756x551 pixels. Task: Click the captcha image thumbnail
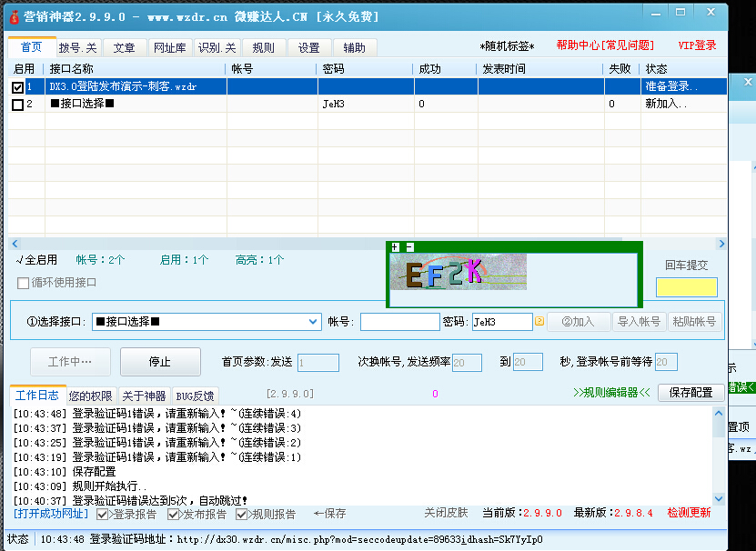pyautogui.click(x=459, y=271)
